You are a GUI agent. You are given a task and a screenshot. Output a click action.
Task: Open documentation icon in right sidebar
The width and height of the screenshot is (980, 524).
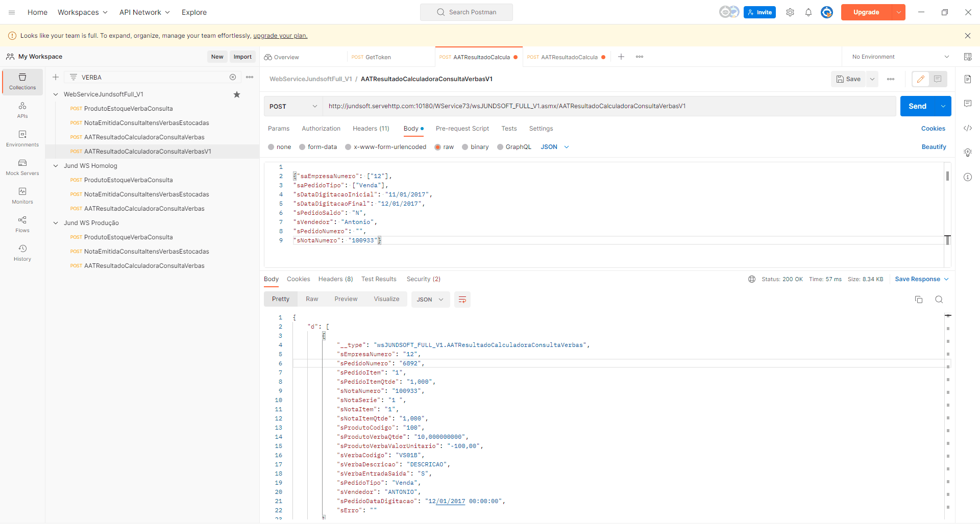(x=968, y=79)
